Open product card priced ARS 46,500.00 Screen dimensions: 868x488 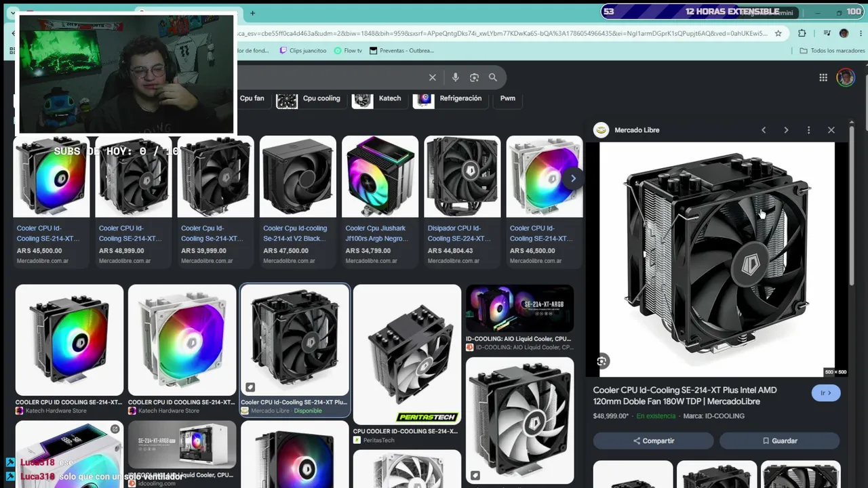click(x=545, y=201)
